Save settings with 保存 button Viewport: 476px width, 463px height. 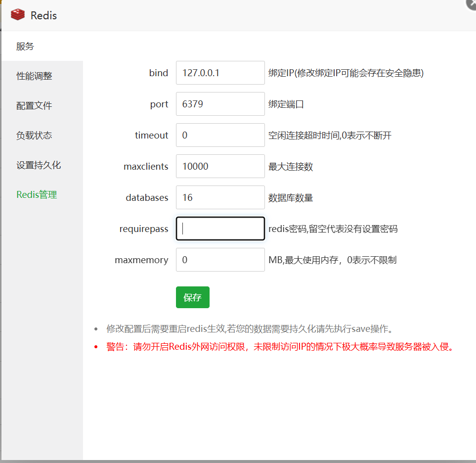point(193,297)
